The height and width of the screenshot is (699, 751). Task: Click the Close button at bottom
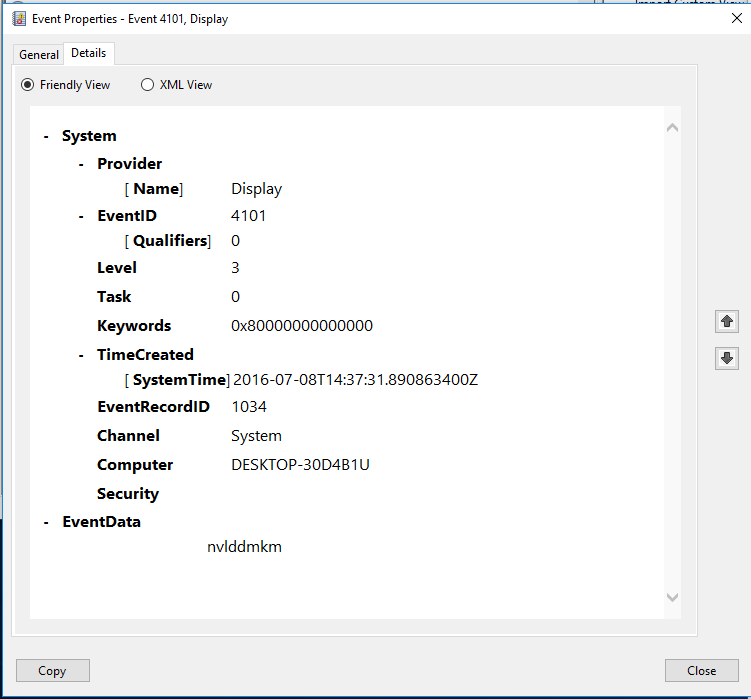coord(702,670)
